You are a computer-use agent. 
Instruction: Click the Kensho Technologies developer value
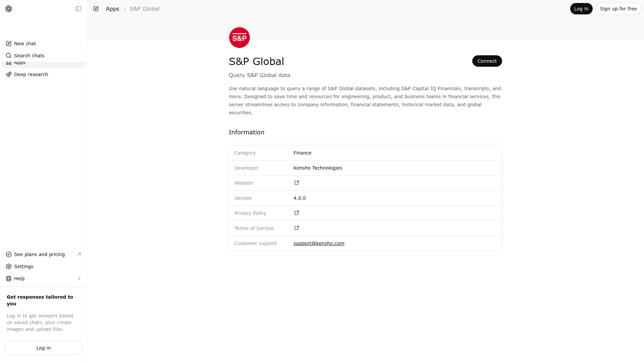pos(318,168)
